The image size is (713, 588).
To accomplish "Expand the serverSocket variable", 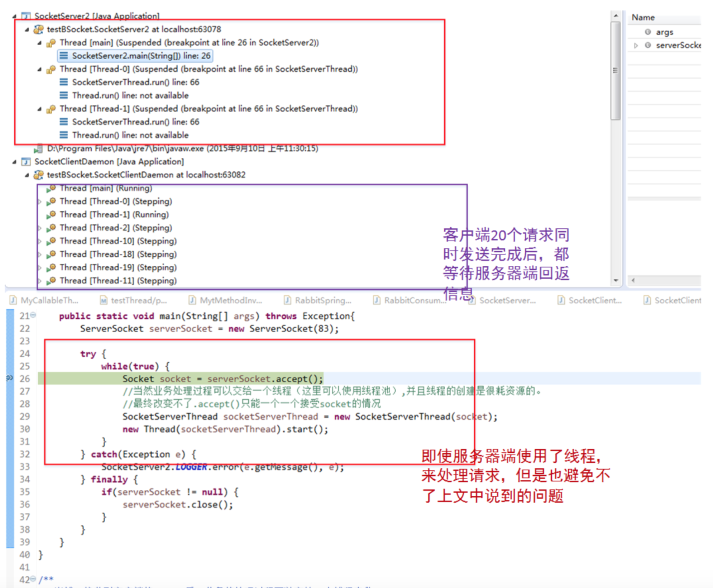I will tap(636, 45).
